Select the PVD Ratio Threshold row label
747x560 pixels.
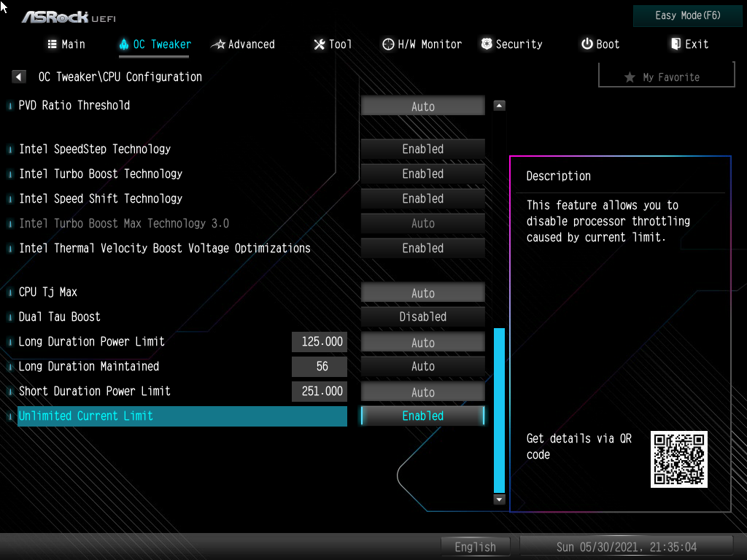pyautogui.click(x=74, y=105)
